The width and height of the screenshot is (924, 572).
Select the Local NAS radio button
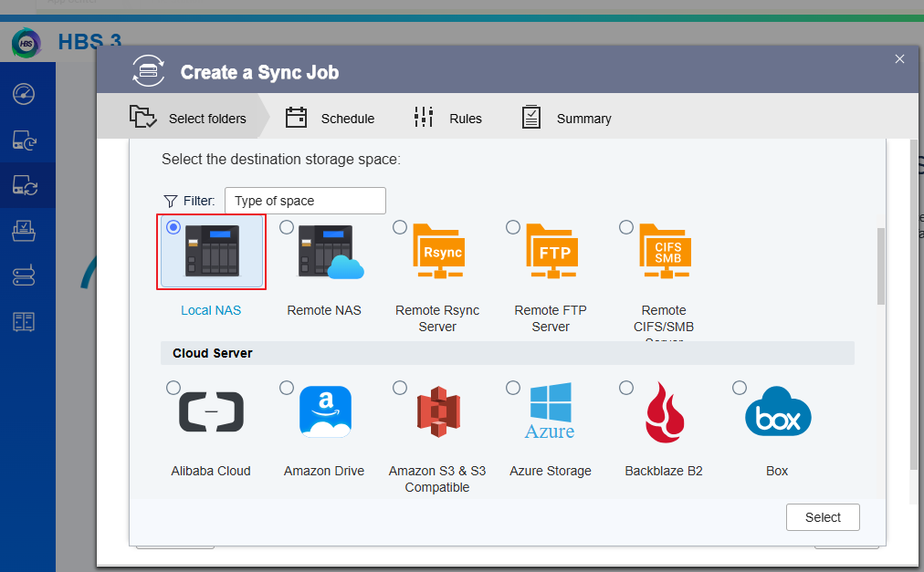[173, 227]
